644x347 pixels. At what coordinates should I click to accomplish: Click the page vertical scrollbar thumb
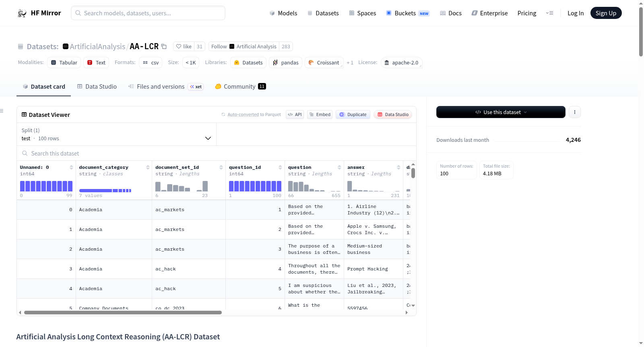(641, 31)
